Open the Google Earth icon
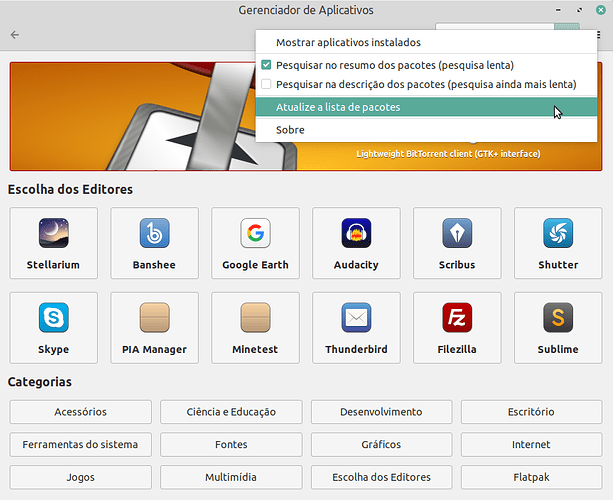Image resolution: width=613 pixels, height=500 pixels. [255, 233]
